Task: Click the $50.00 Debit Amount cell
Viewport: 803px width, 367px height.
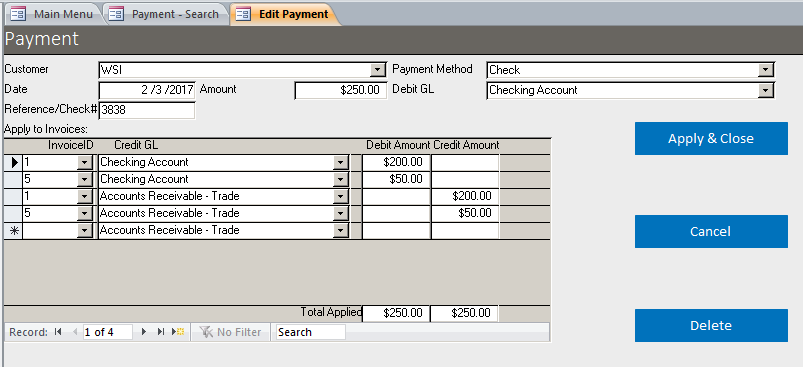Action: [x=396, y=180]
